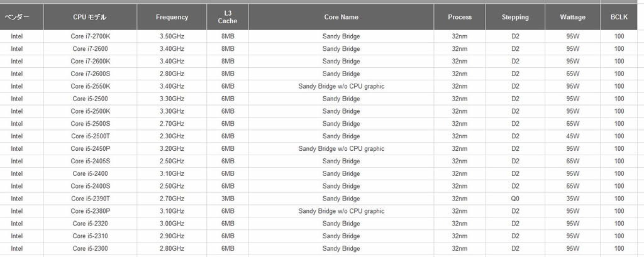Click the L3 Cache column header
Viewport: 644px width, 257px height.
[228, 17]
